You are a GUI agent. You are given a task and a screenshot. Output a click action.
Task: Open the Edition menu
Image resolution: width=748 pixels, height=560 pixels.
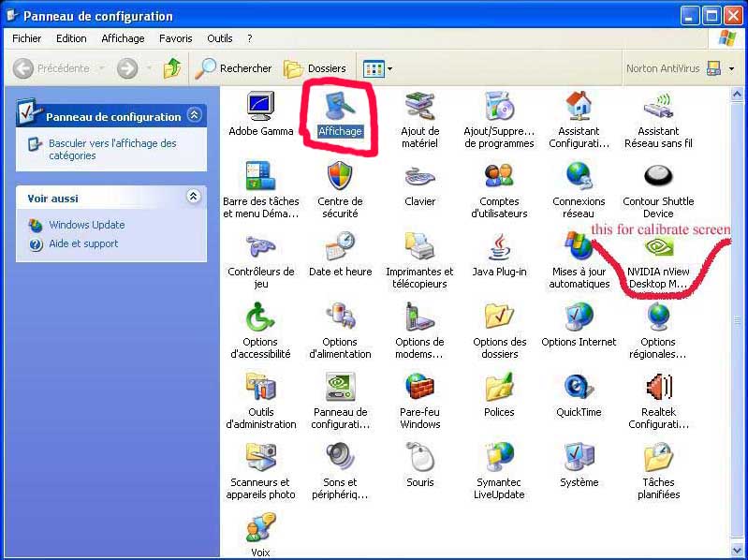point(71,38)
